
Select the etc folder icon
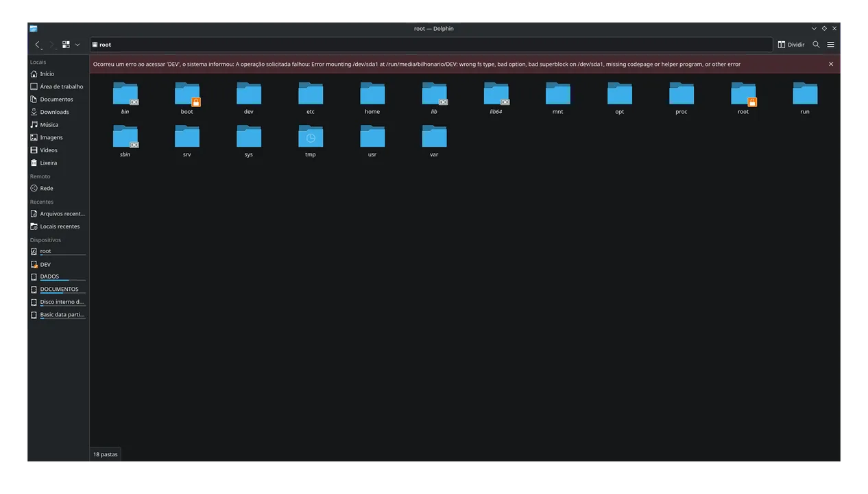click(311, 94)
